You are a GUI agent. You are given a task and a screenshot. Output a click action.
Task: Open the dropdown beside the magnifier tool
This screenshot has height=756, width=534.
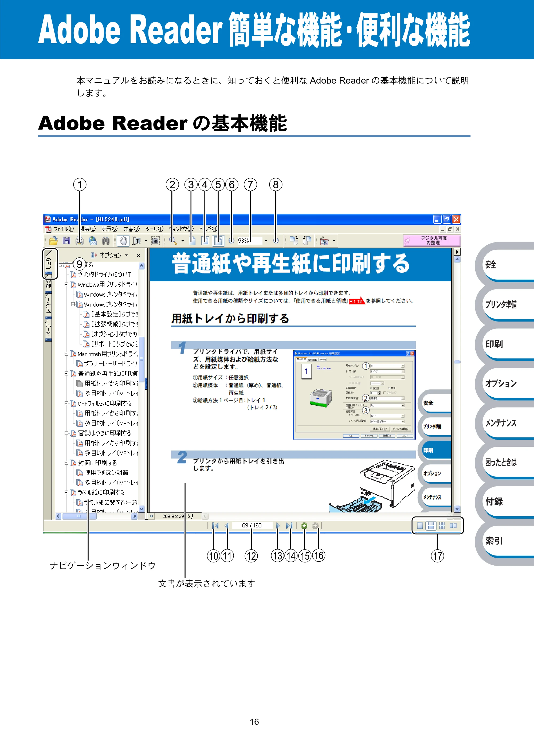click(x=183, y=241)
